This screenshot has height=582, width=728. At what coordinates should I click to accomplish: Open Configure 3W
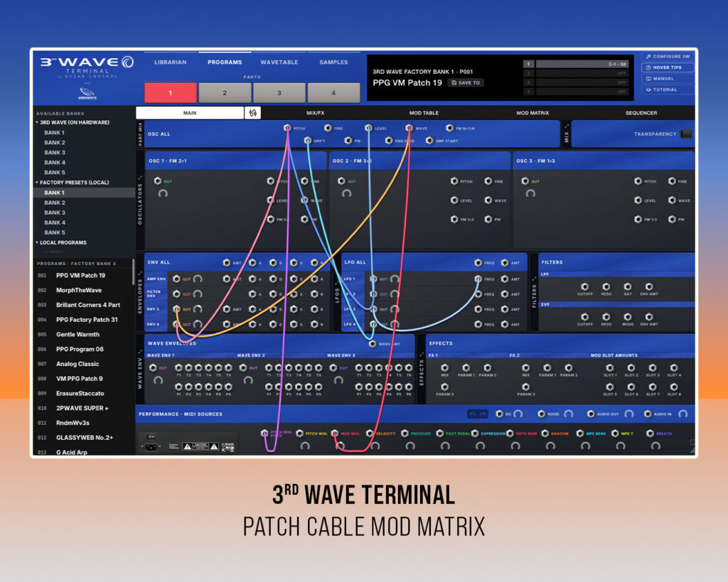(x=667, y=56)
